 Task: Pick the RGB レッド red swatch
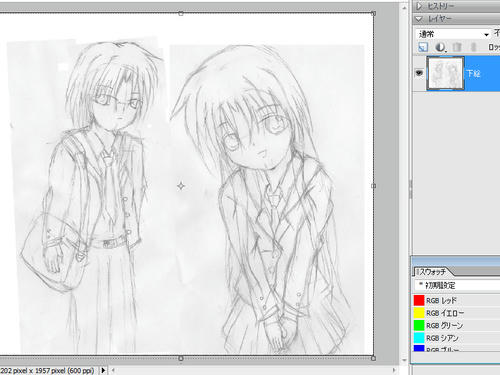[419, 300]
